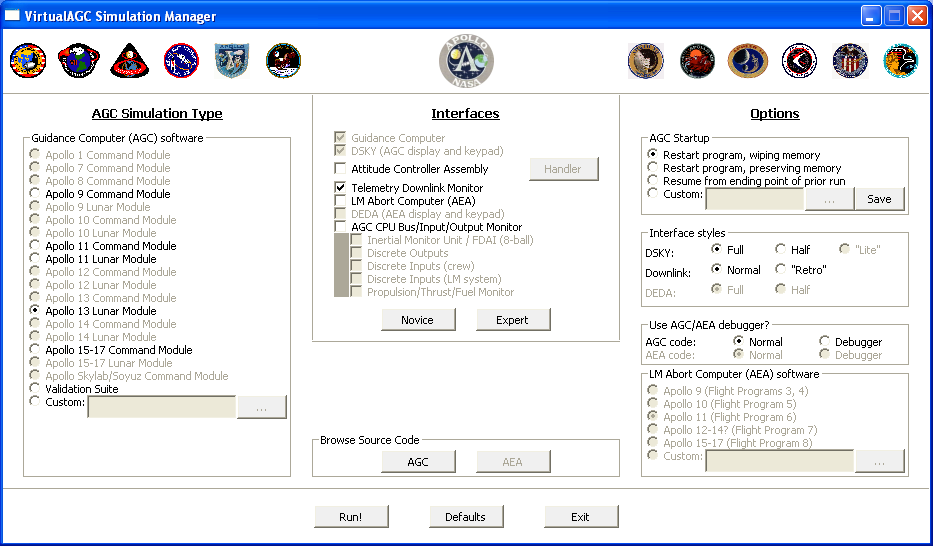Viewport: 933px width, 546px height.
Task: Click "Apollo Skylab/Soyuz Command Module" label
Action: click(x=137, y=376)
